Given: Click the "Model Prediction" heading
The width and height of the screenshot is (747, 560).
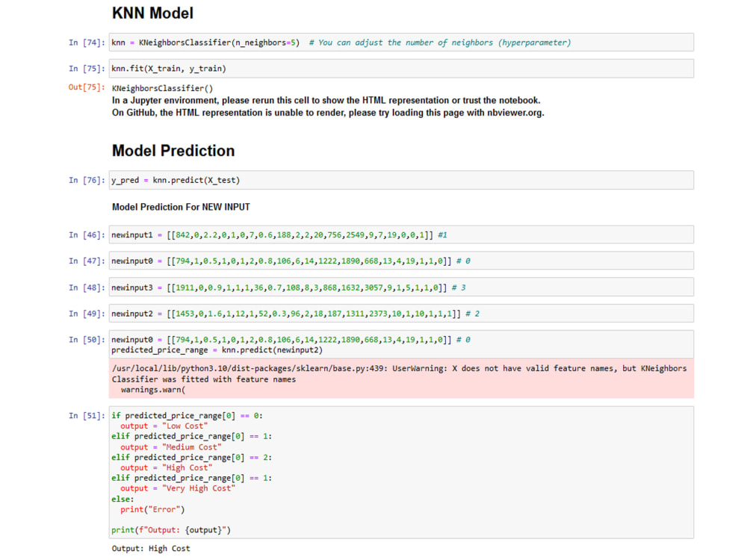Looking at the screenshot, I should [173, 150].
